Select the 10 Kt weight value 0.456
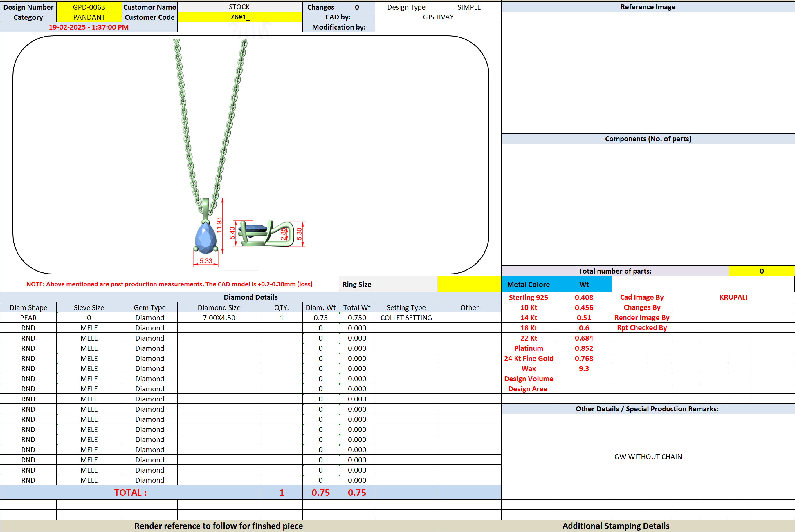This screenshot has width=795, height=532. click(584, 307)
